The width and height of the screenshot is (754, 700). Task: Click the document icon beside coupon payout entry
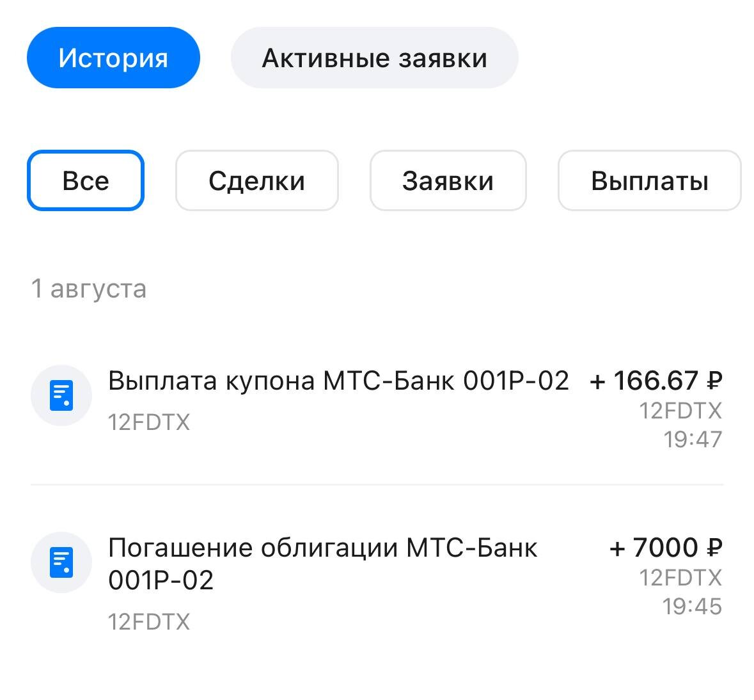click(x=61, y=395)
